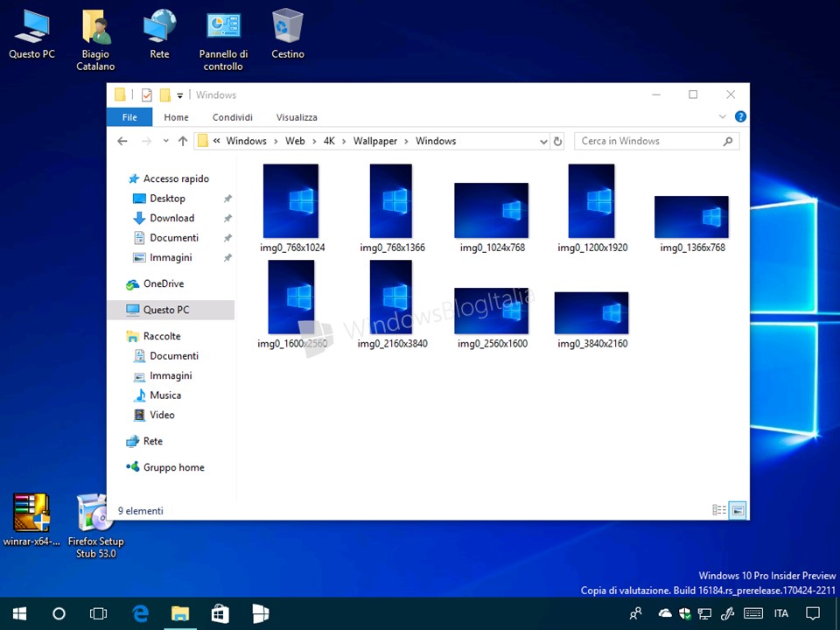
Task: Open Biagio Catalano user folder icon
Action: click(x=95, y=39)
